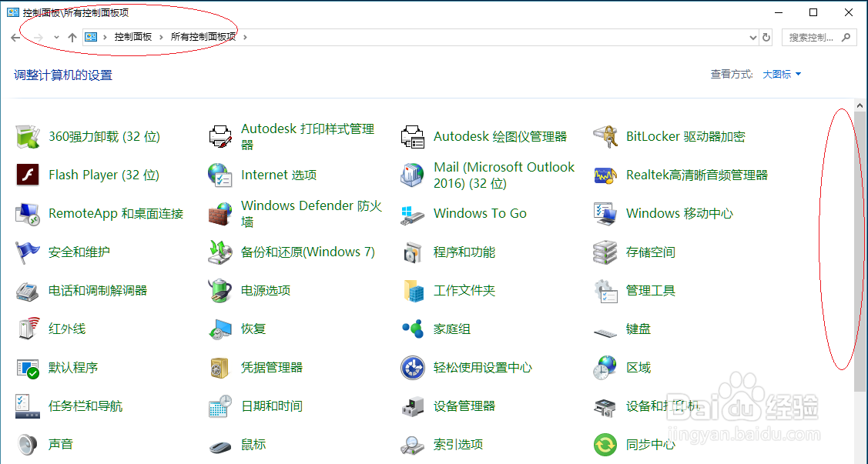868x464 pixels.
Task: Open 360强力卸载 (32 位) icon
Action: click(28, 137)
